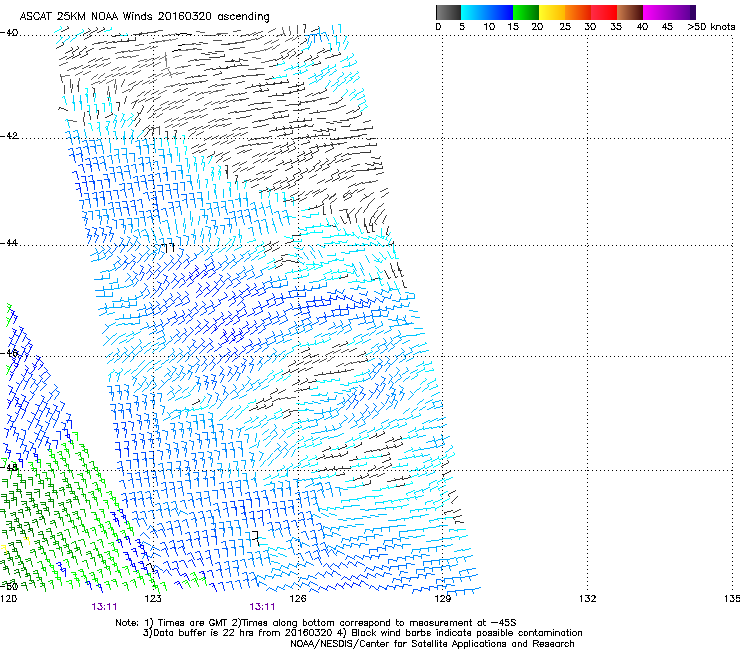Click the '126' longitude label

coord(298,599)
